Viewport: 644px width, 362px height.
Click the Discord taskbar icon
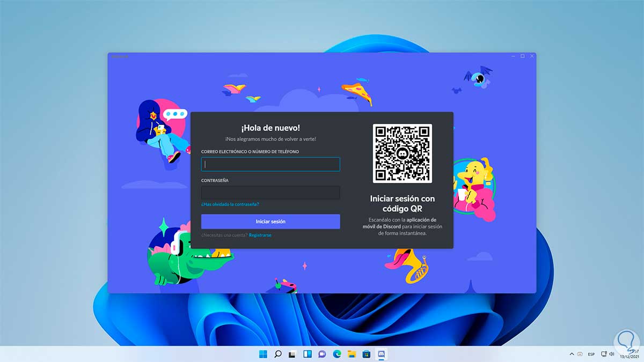pos(382,354)
